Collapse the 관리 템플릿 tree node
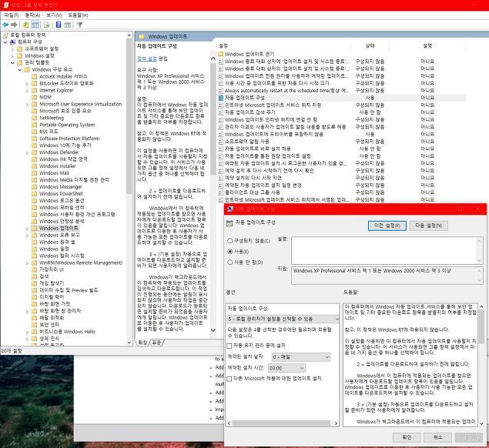This screenshot has width=489, height=448. (x=12, y=62)
